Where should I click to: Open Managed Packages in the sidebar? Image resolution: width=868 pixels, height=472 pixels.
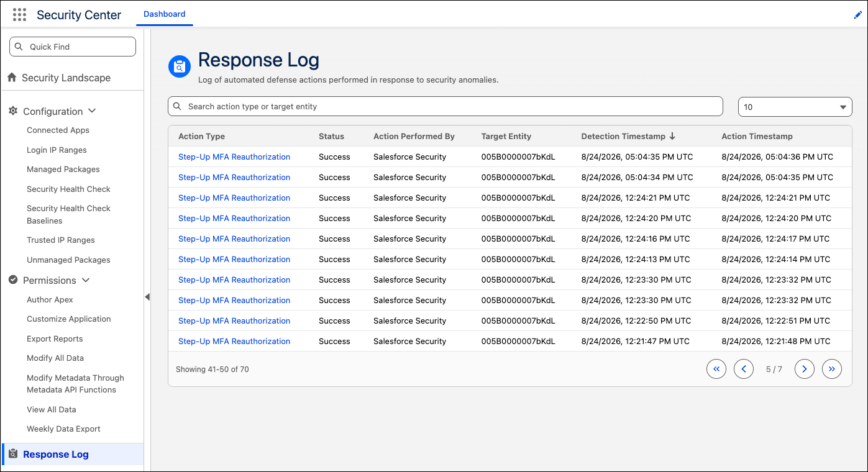click(63, 169)
